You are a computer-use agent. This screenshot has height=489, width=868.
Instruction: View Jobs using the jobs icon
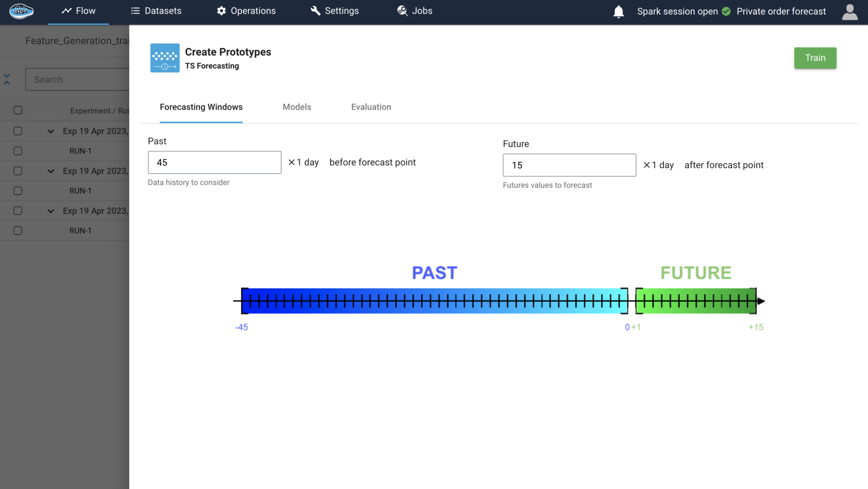coord(401,10)
